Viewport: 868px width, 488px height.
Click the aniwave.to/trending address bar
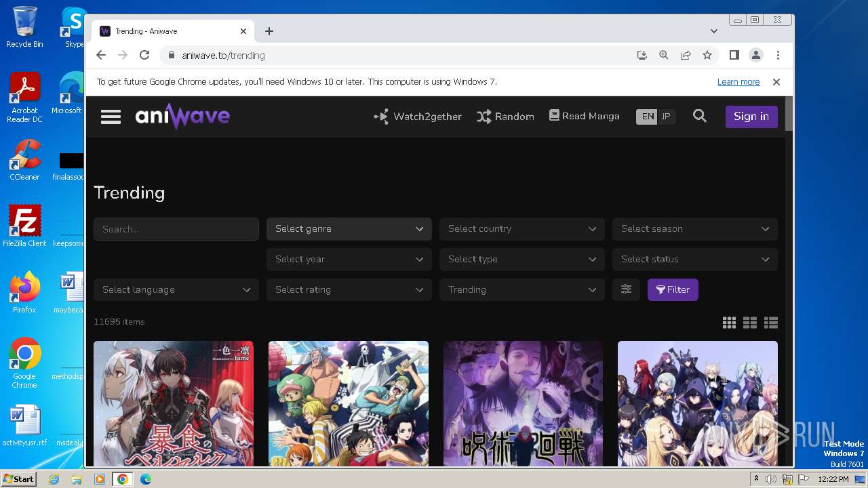[x=223, y=56]
